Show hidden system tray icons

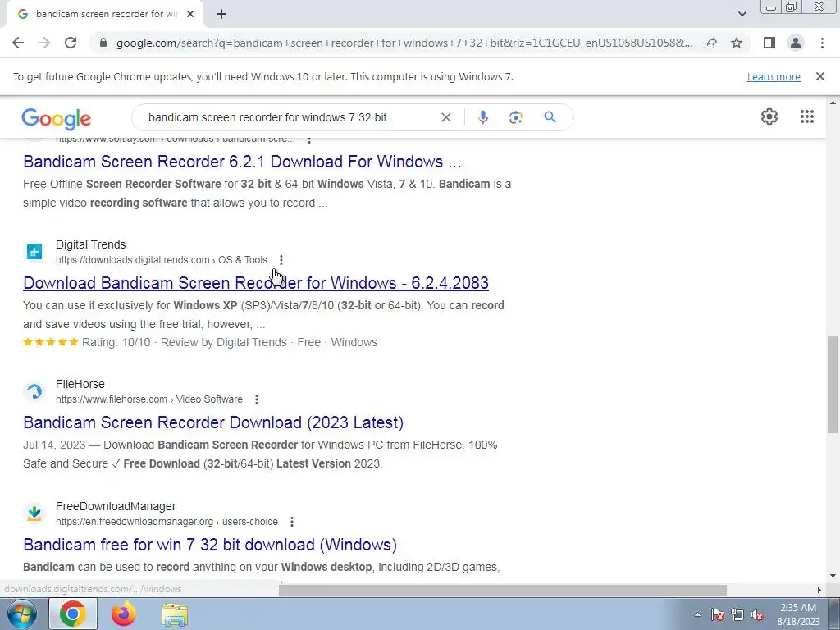697,615
